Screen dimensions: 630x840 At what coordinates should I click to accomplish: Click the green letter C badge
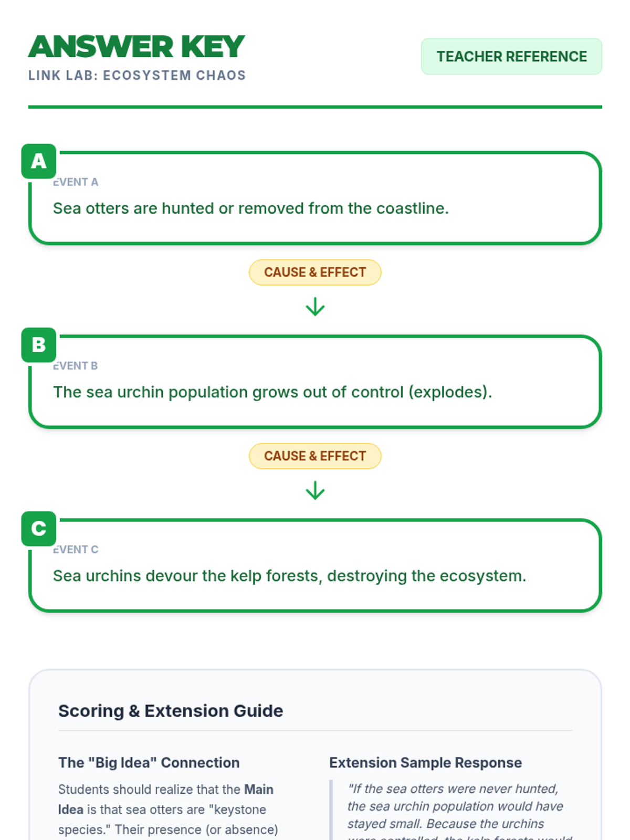pos(39,529)
